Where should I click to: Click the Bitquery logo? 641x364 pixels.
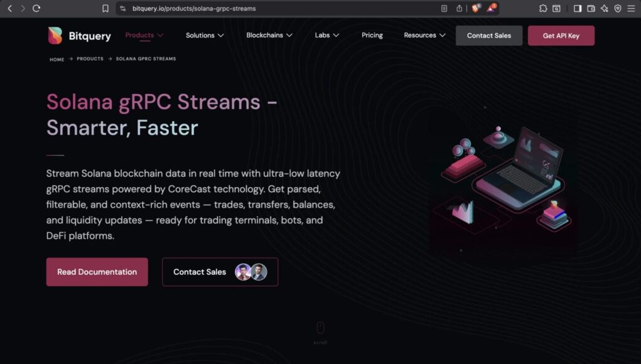[79, 36]
